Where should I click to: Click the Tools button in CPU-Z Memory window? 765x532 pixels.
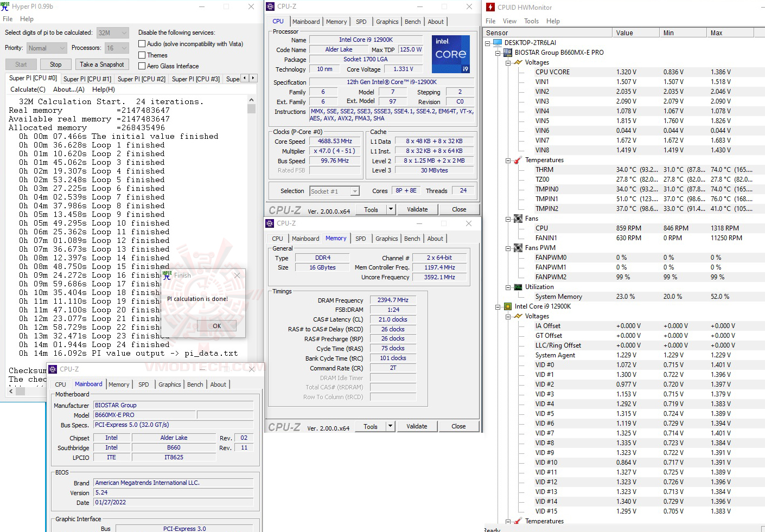(371, 426)
